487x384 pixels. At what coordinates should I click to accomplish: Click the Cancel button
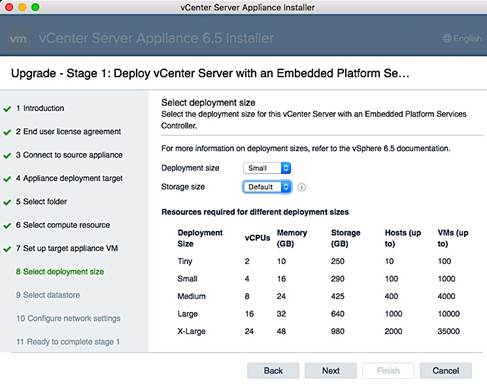coord(446,371)
